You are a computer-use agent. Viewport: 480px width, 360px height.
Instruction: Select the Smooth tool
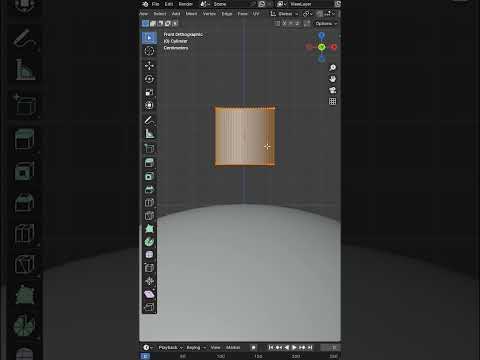[x=149, y=255]
